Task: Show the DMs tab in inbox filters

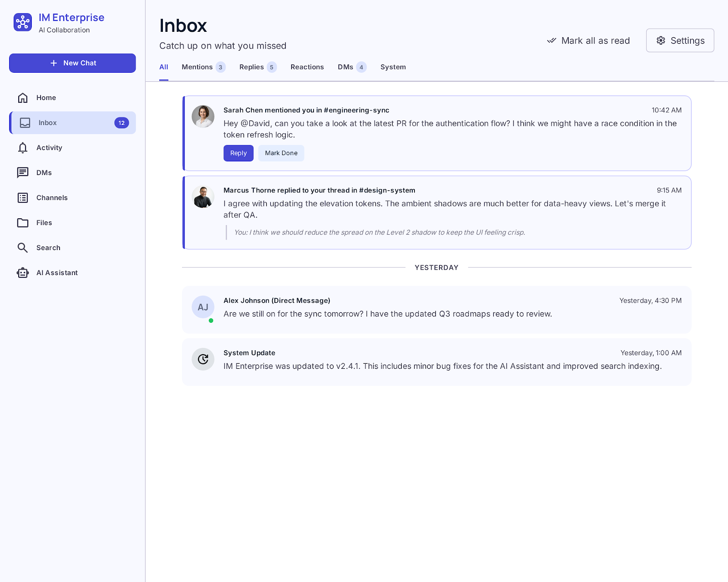Action: click(x=352, y=67)
